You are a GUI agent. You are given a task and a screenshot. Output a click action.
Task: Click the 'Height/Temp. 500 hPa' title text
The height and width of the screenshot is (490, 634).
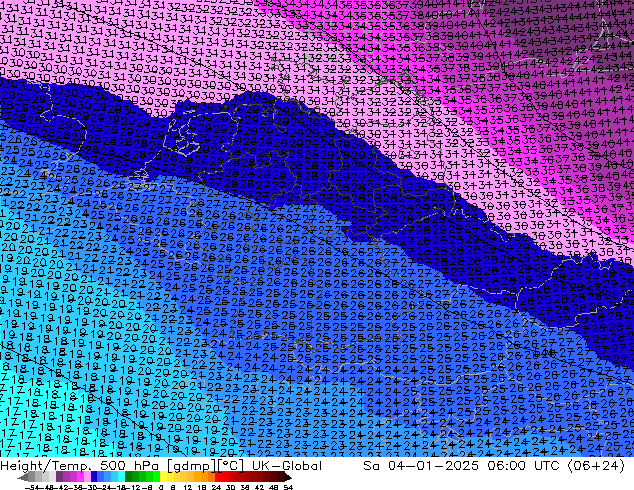click(x=79, y=466)
